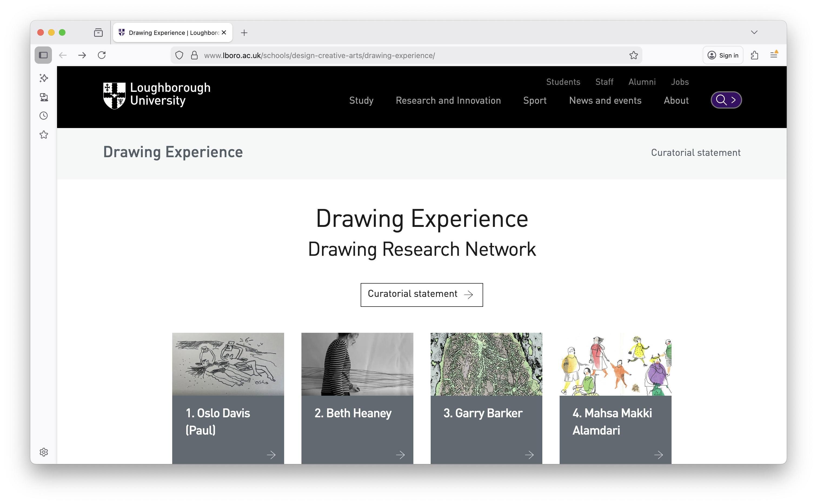Open the purple site search button
Screen dimensions: 817x504
tap(726, 100)
